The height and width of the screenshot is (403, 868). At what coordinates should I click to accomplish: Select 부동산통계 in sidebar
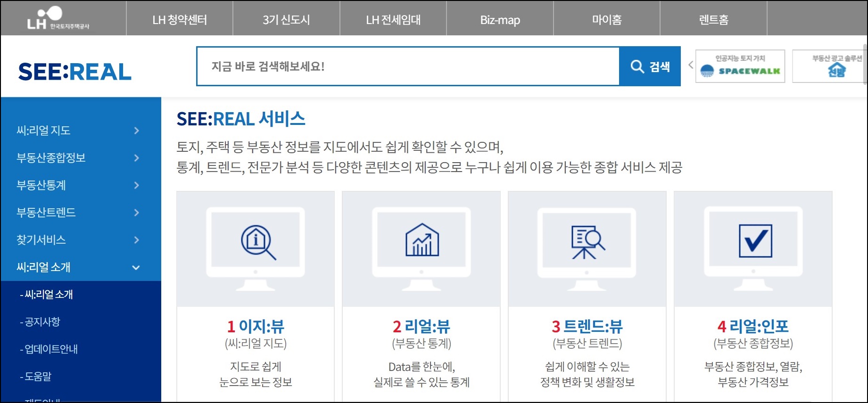pyautogui.click(x=41, y=185)
